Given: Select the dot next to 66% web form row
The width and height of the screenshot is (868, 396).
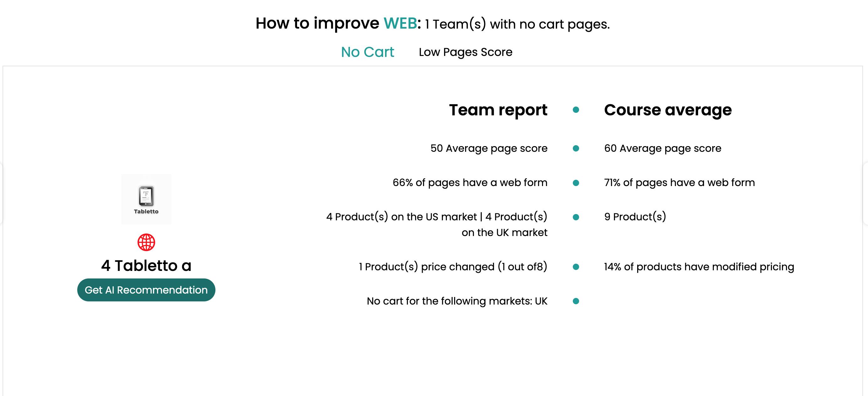Looking at the screenshot, I should point(576,183).
